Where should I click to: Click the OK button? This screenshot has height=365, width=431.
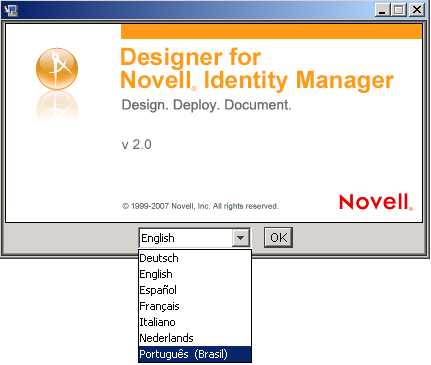(x=278, y=238)
